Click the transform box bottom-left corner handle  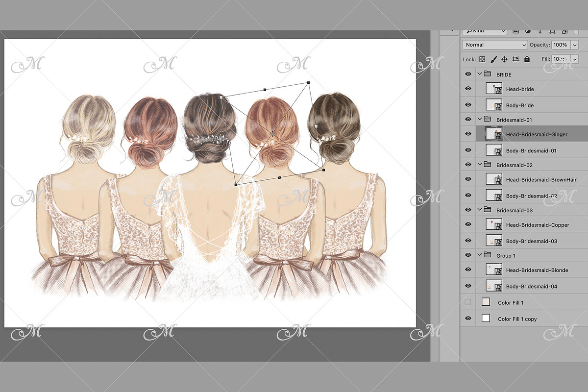(x=236, y=185)
